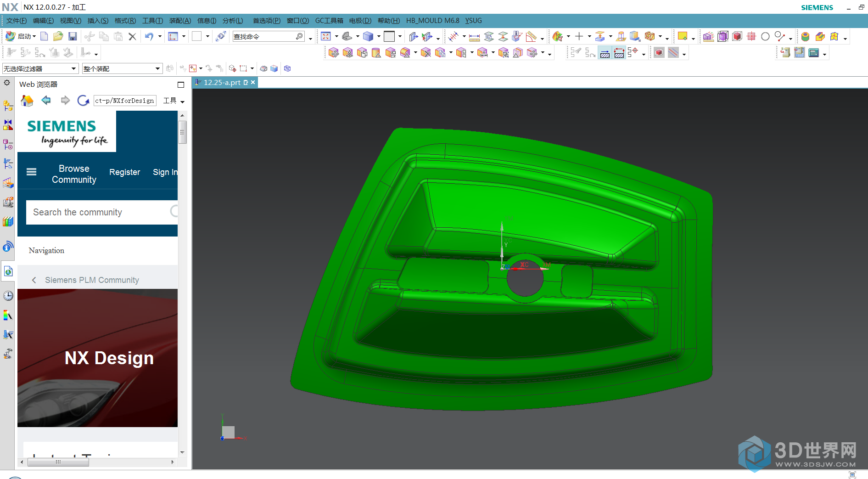The height and width of the screenshot is (479, 868).
Task: Click the SIEMENS Ingenuity for life logo
Action: click(x=67, y=132)
